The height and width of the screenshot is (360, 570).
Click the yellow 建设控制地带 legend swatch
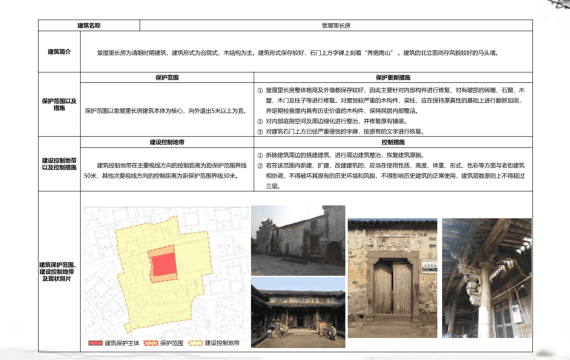point(196,343)
